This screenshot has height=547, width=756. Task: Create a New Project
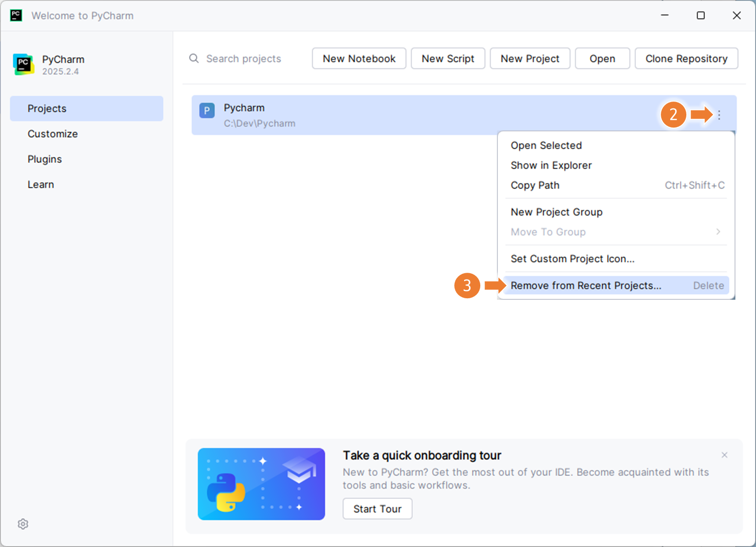(x=530, y=58)
